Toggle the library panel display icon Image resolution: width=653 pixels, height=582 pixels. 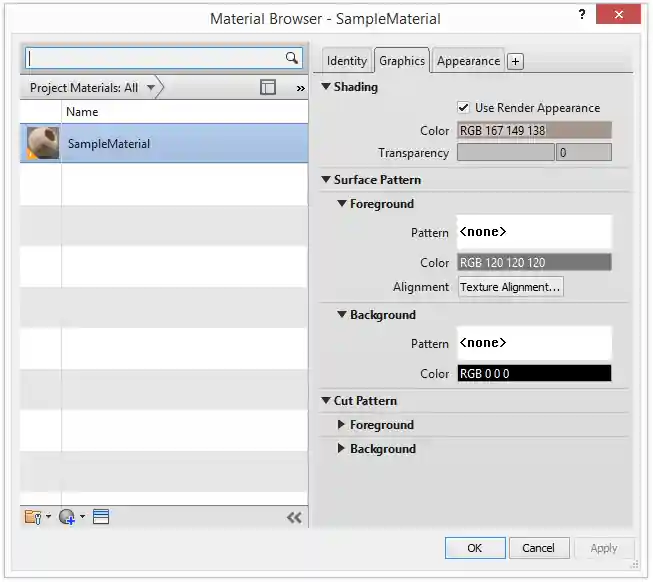pyautogui.click(x=268, y=88)
